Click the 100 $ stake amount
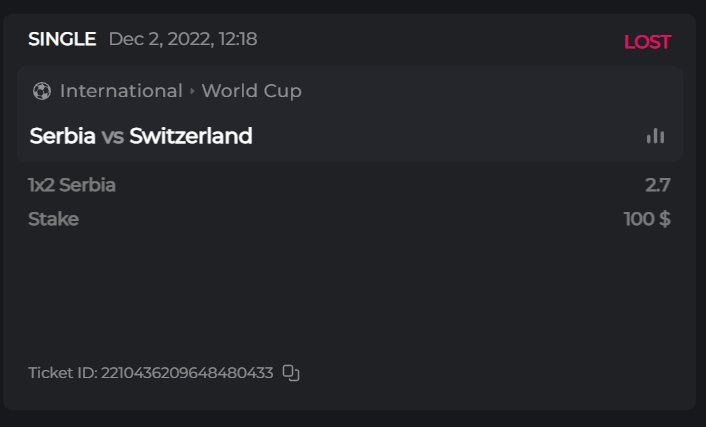 647,219
